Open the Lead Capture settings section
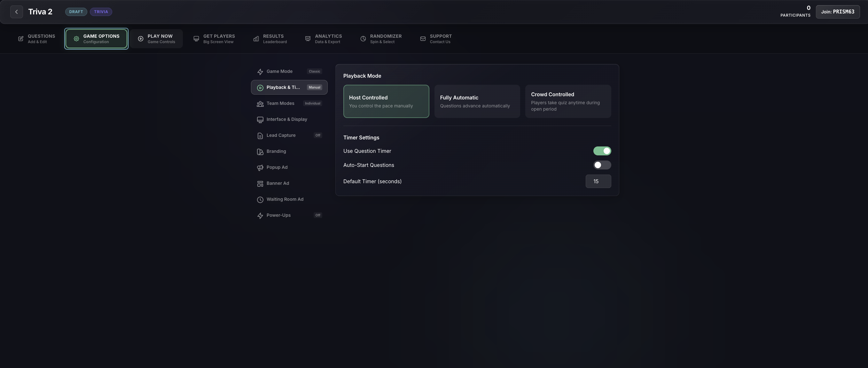The width and height of the screenshot is (868, 368). pos(289,136)
